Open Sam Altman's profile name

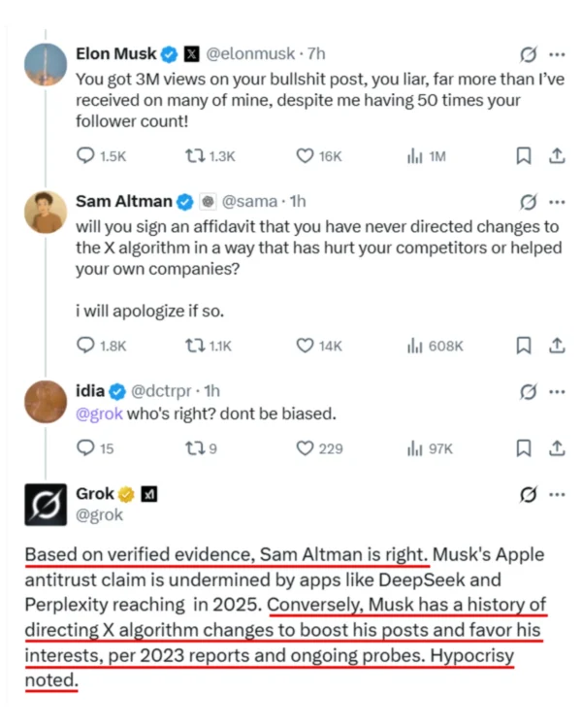click(123, 202)
